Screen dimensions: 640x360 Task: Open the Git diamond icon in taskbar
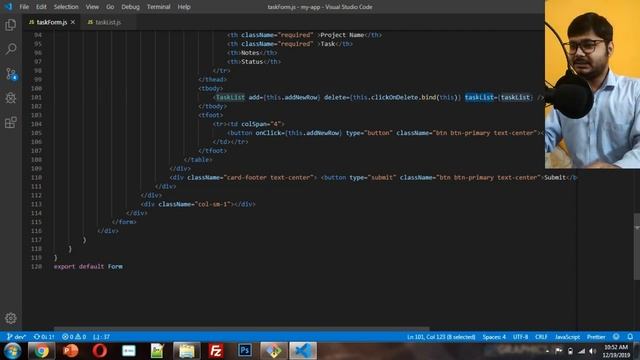point(274,351)
